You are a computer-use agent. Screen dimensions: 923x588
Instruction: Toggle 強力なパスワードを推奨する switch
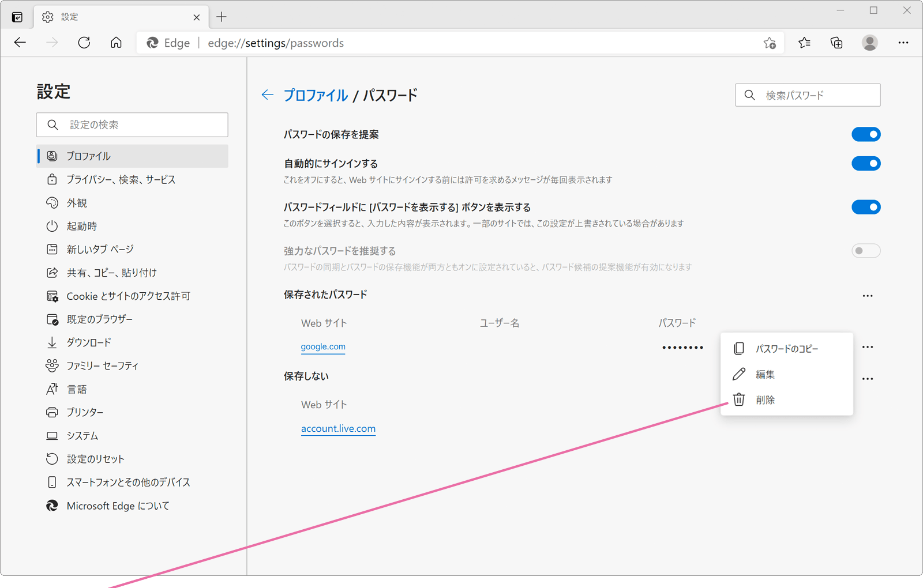(x=866, y=251)
